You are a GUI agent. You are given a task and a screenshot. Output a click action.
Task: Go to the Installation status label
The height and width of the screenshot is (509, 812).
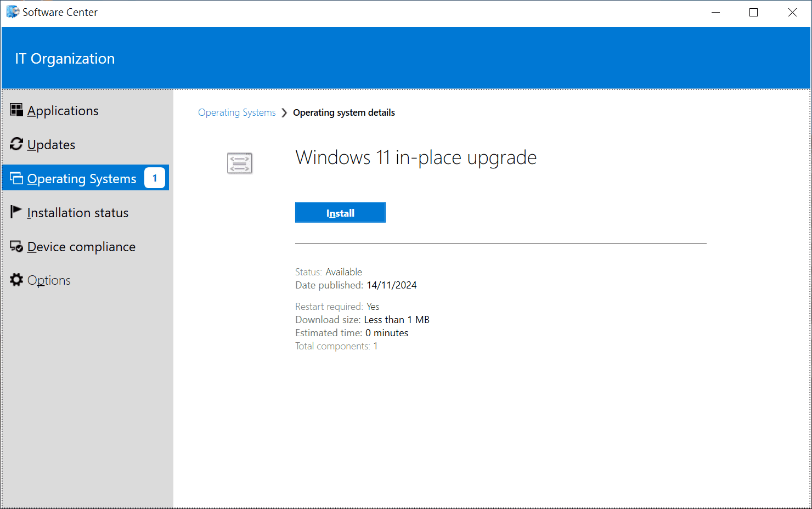coord(77,213)
